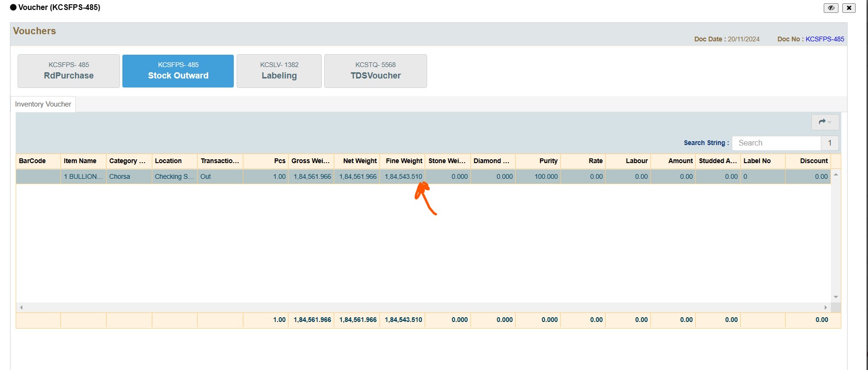Click the Amount column header

[673, 161]
